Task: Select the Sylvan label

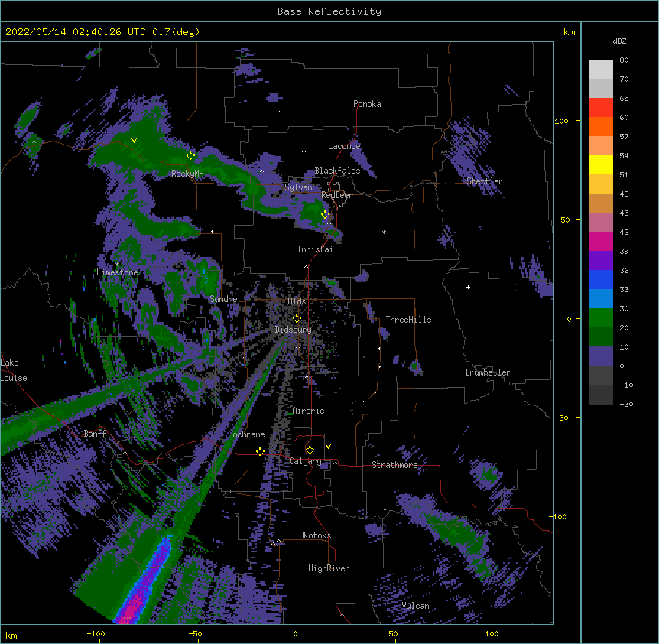Action: [x=298, y=187]
